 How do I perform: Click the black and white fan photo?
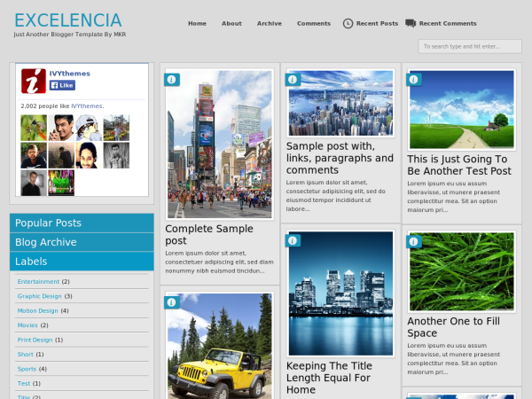tap(116, 155)
